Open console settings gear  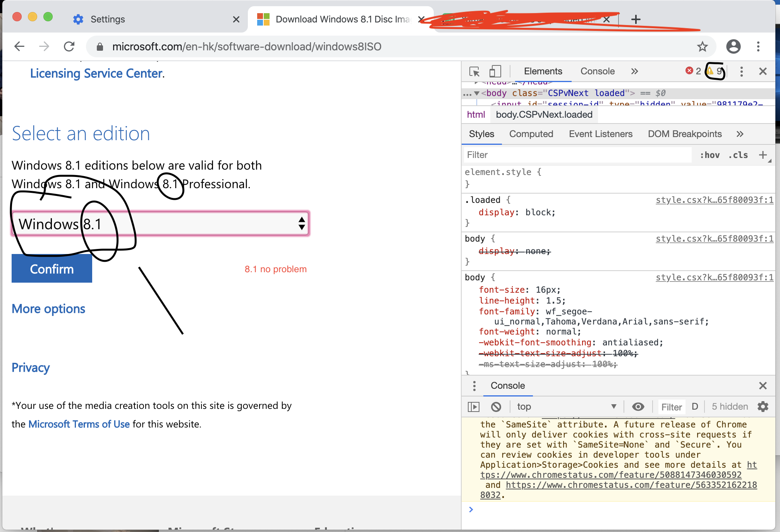763,407
